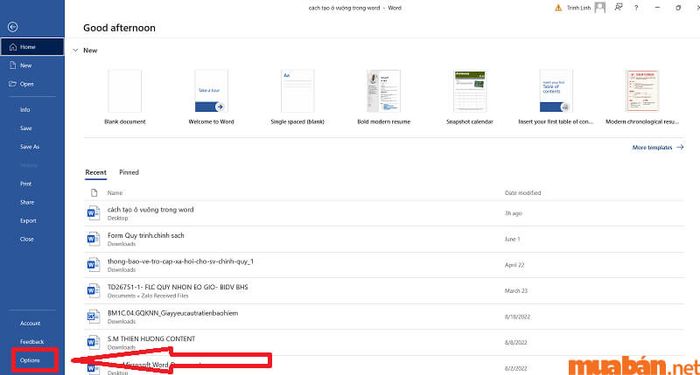700x375 pixels.
Task: Open 'thong-bao-ve-tro-cap-xa-hoi-cho-sv-chinh-quy_1' file
Action: click(x=384, y=265)
